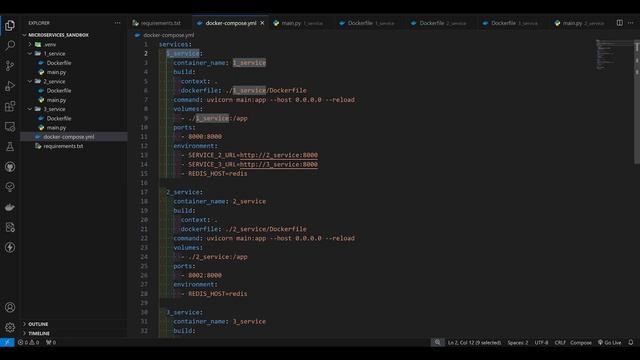Change the UTF-8 encoding setting
The image size is (640, 360).
(x=541, y=342)
